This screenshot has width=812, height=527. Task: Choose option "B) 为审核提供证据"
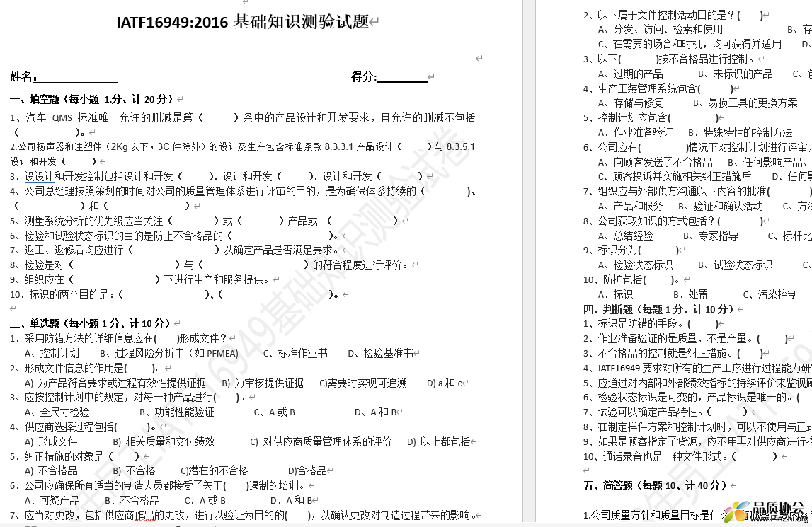click(263, 383)
